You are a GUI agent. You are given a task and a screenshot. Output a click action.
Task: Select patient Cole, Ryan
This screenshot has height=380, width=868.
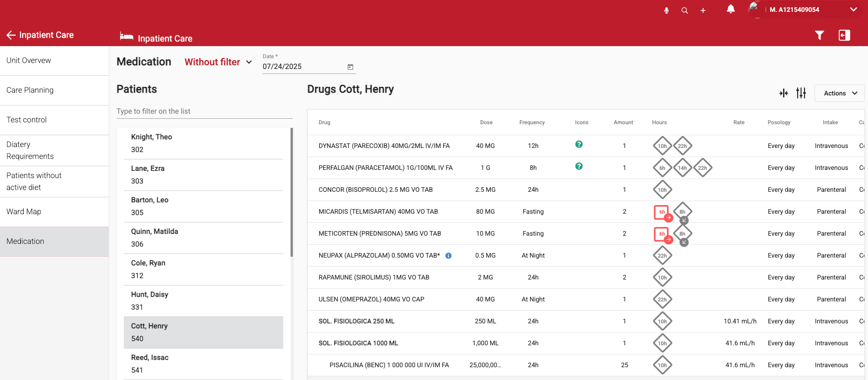click(x=203, y=269)
